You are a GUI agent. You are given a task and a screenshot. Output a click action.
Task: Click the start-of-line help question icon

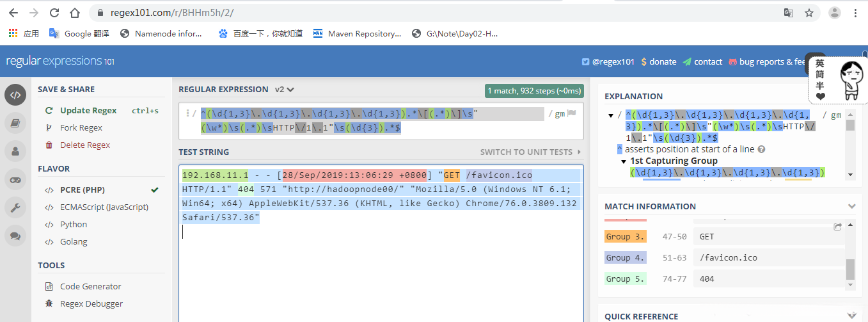[761, 149]
